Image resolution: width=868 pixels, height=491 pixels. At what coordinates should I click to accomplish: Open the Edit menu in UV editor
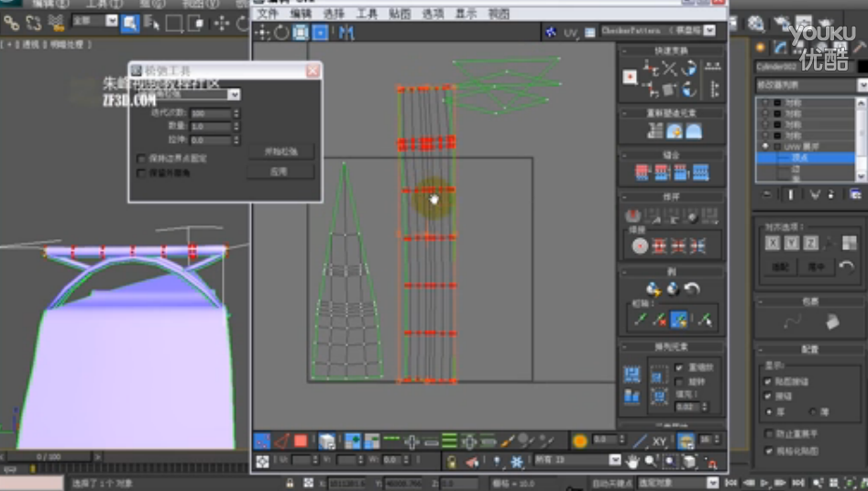pyautogui.click(x=301, y=14)
